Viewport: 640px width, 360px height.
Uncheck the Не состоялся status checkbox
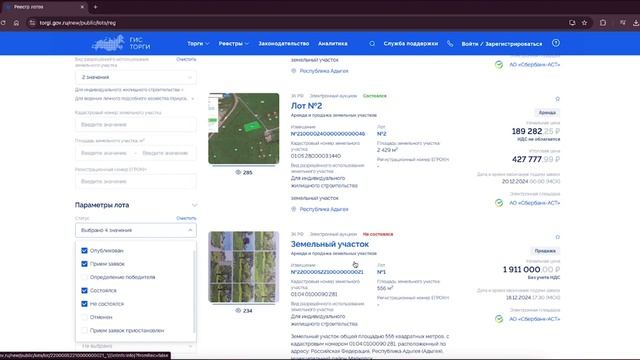coord(84,304)
